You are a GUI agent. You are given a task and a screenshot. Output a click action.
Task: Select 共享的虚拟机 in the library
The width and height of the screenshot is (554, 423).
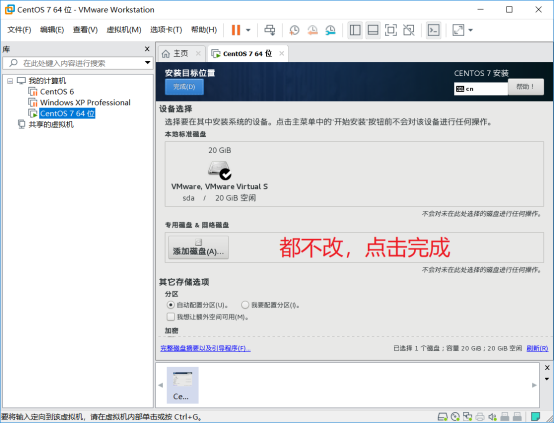click(x=51, y=124)
